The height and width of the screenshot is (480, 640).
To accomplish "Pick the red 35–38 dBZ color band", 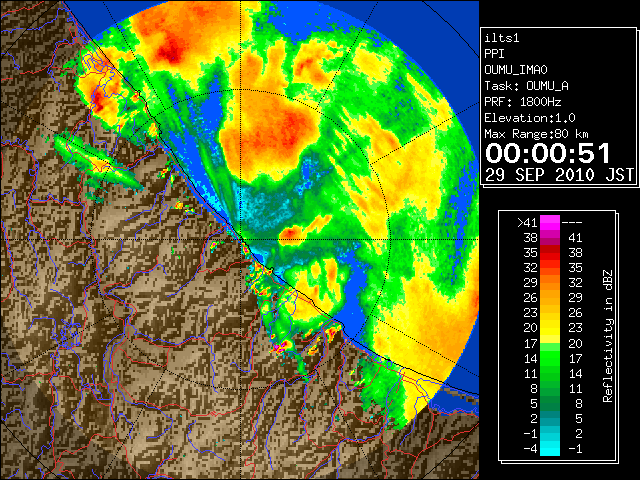I will [x=550, y=253].
